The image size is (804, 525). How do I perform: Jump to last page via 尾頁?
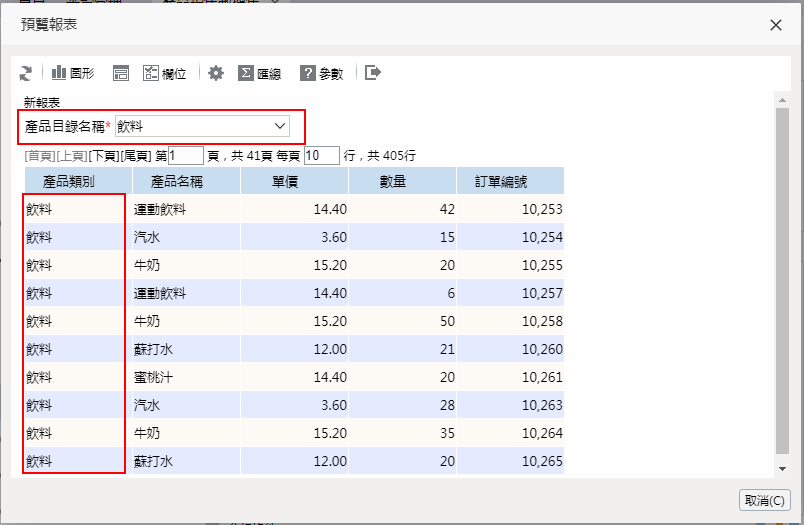tap(136, 156)
